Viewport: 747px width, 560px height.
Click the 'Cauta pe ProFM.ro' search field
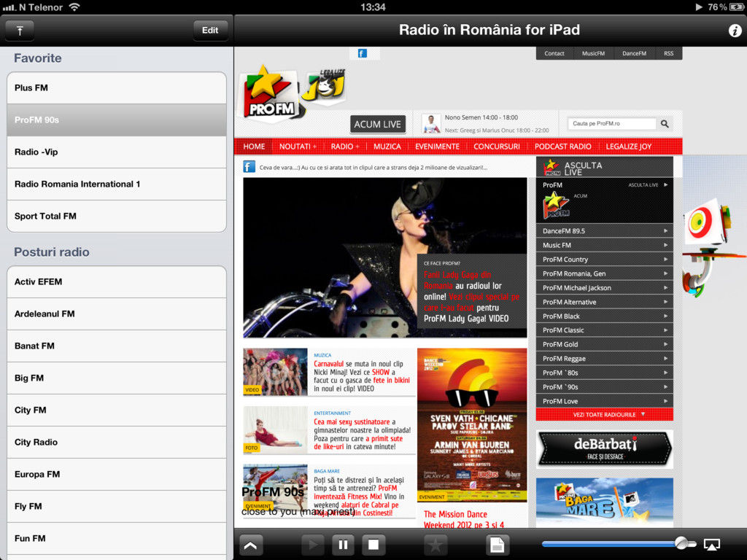(x=612, y=124)
